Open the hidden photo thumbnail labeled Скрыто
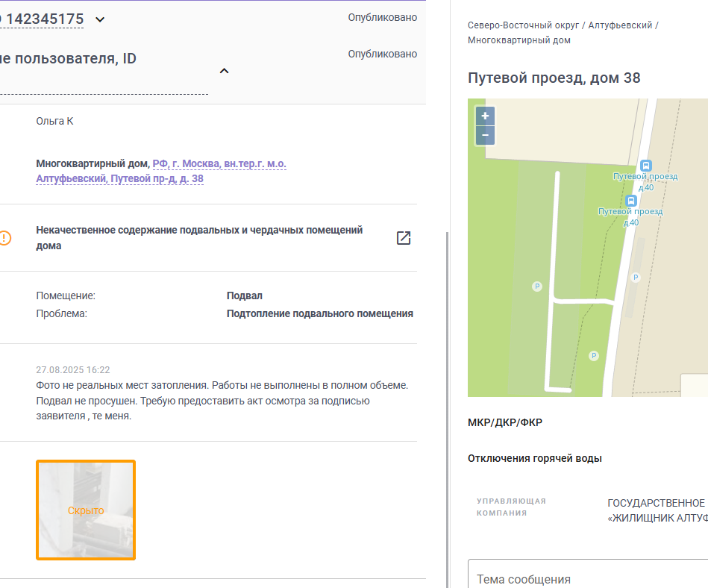 pyautogui.click(x=86, y=510)
